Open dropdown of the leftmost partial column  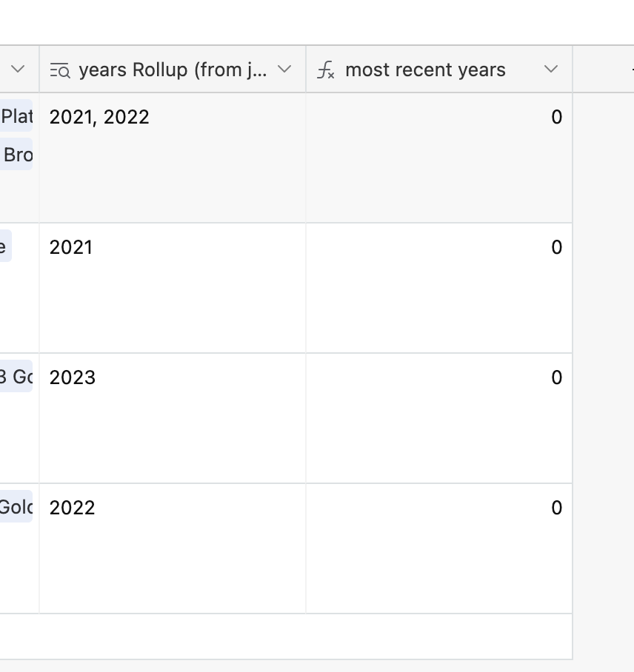click(x=18, y=69)
